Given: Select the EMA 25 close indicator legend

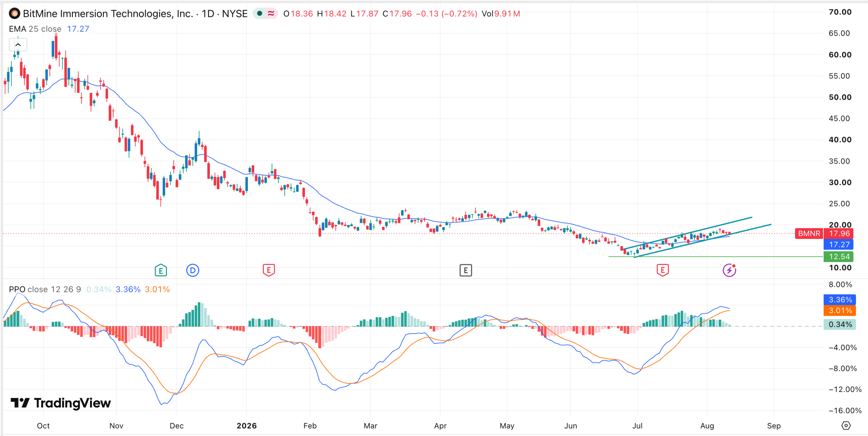Looking at the screenshot, I should tap(35, 29).
